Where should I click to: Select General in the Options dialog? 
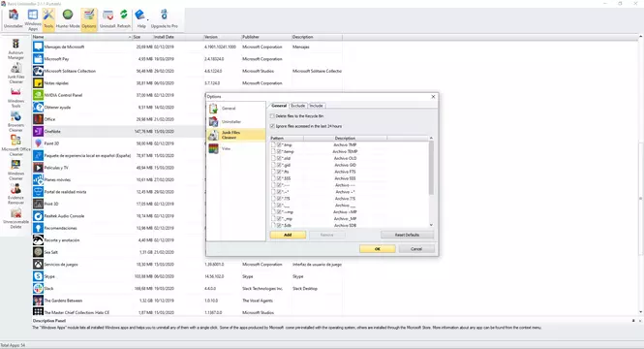pyautogui.click(x=235, y=109)
